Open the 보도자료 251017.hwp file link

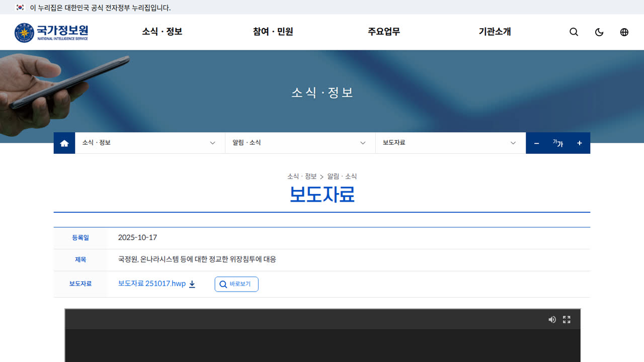pos(152,284)
